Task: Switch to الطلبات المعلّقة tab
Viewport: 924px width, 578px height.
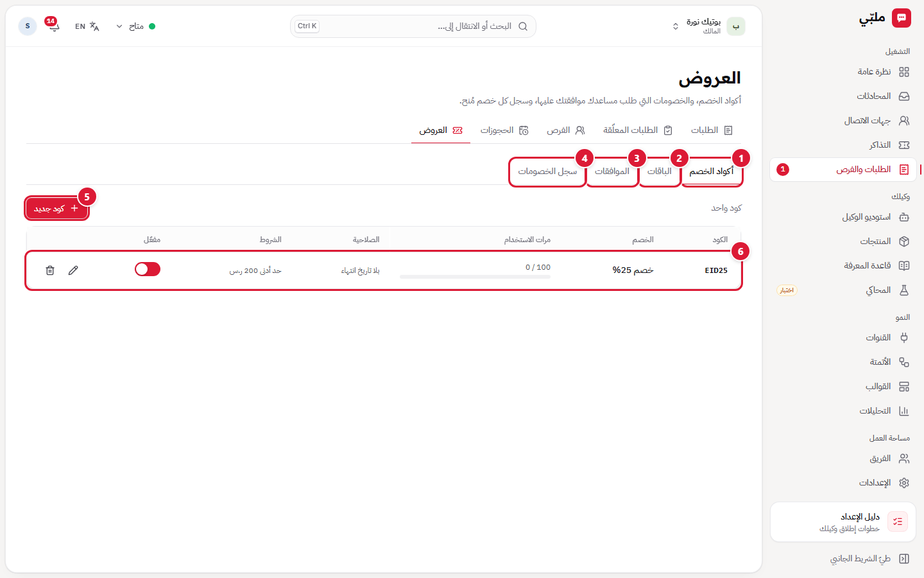Action: [x=638, y=130]
